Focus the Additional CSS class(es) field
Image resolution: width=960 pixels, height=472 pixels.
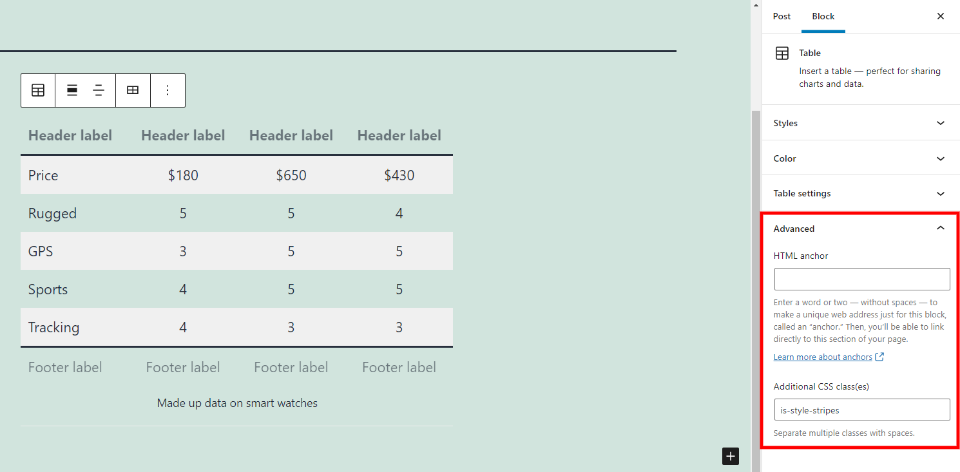(x=861, y=409)
